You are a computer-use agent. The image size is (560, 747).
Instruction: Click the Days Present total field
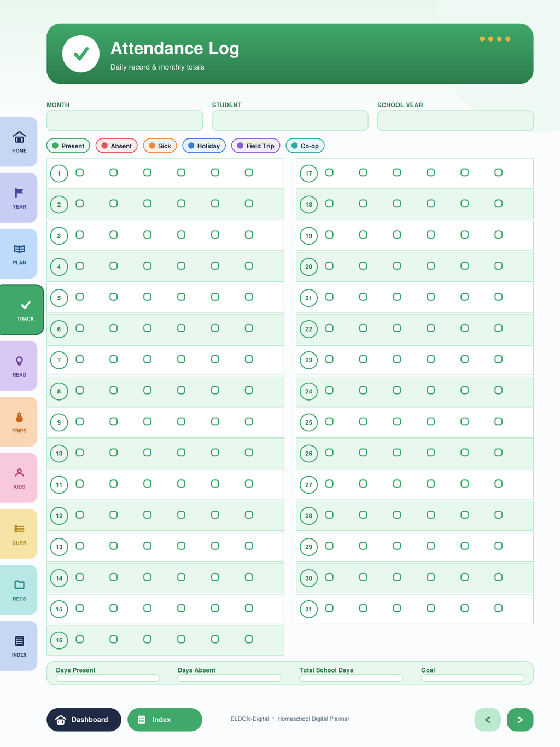(x=107, y=678)
